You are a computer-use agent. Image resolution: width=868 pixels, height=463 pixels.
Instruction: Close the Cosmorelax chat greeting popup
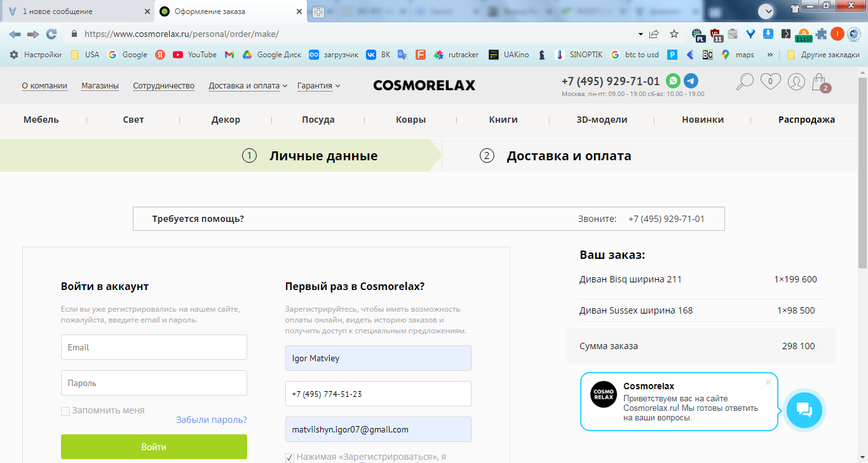pyautogui.click(x=768, y=382)
